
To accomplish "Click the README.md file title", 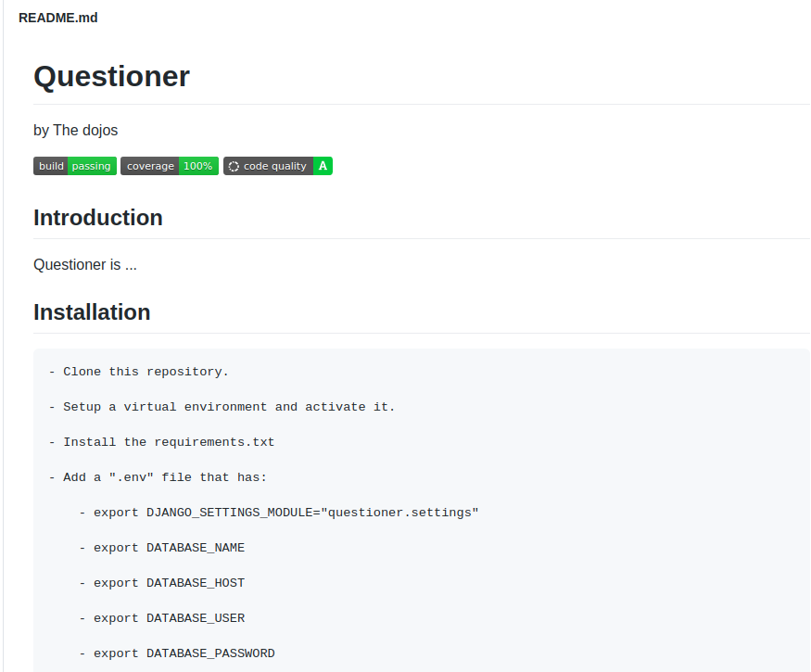I will 57,18.
